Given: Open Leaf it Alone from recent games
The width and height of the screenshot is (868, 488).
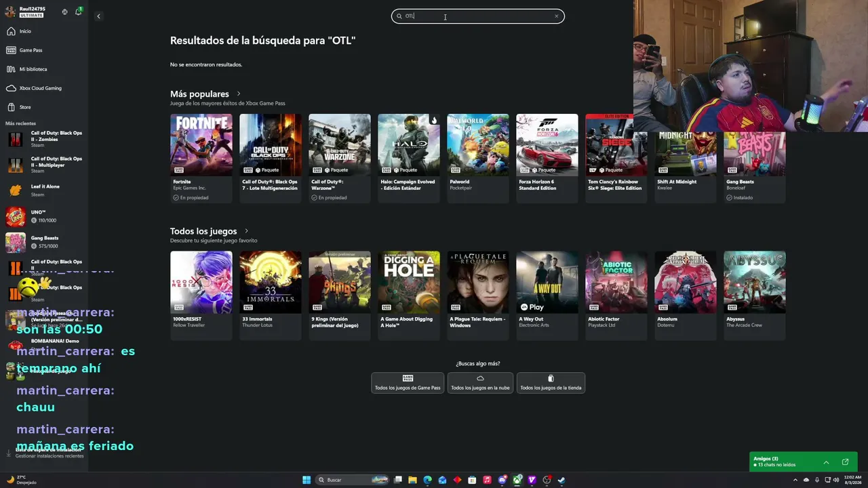Looking at the screenshot, I should click(x=44, y=189).
